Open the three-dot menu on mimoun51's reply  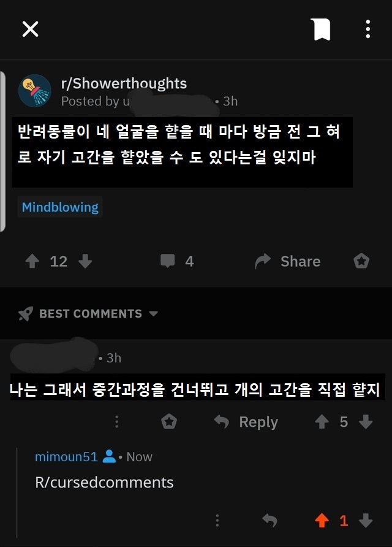219,520
